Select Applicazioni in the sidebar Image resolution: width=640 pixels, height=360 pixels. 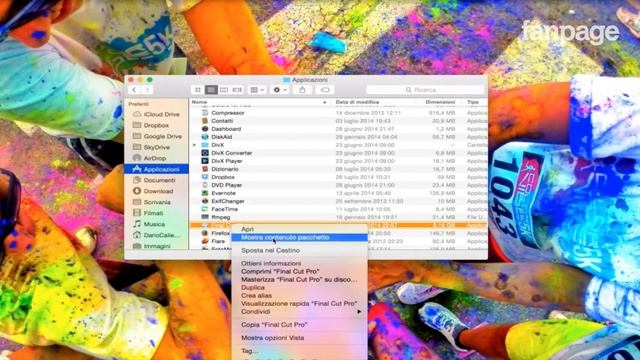(x=156, y=169)
